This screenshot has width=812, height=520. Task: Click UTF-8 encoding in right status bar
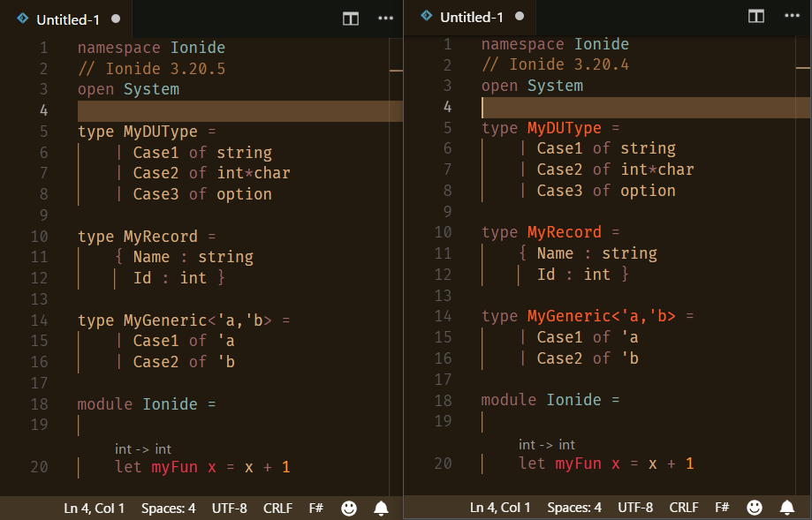pos(635,508)
